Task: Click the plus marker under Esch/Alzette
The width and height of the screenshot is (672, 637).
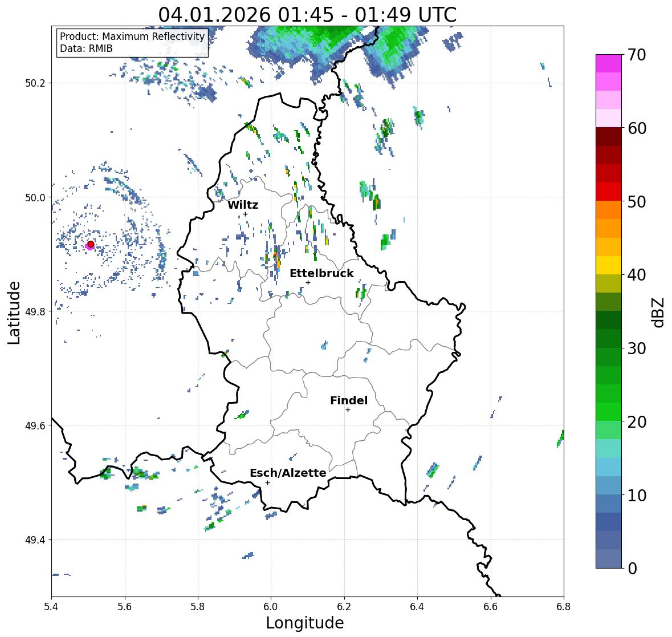Action: (x=267, y=482)
